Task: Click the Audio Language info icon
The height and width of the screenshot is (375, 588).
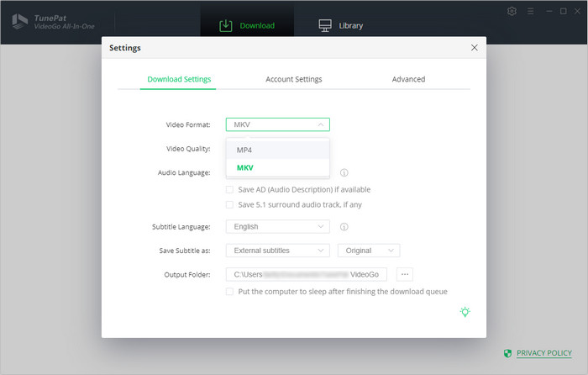Action: click(344, 172)
